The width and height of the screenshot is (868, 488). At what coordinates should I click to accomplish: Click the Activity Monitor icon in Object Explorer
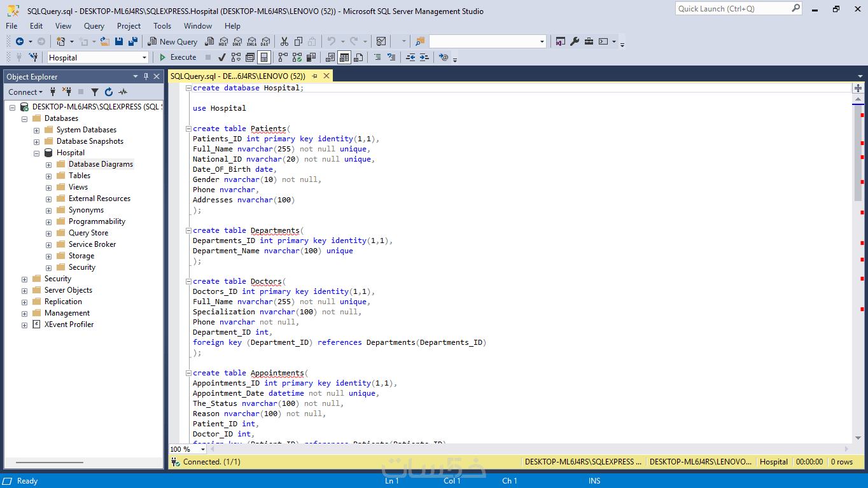pos(123,92)
